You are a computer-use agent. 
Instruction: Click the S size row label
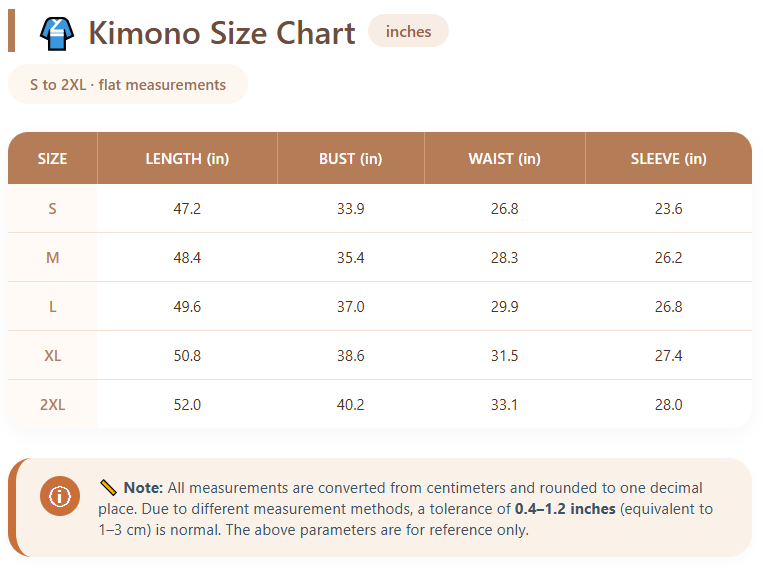click(52, 209)
